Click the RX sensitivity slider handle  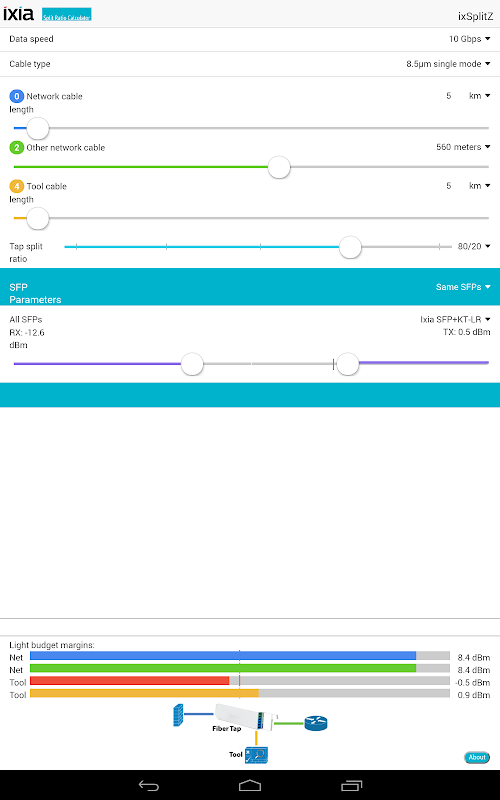192,364
